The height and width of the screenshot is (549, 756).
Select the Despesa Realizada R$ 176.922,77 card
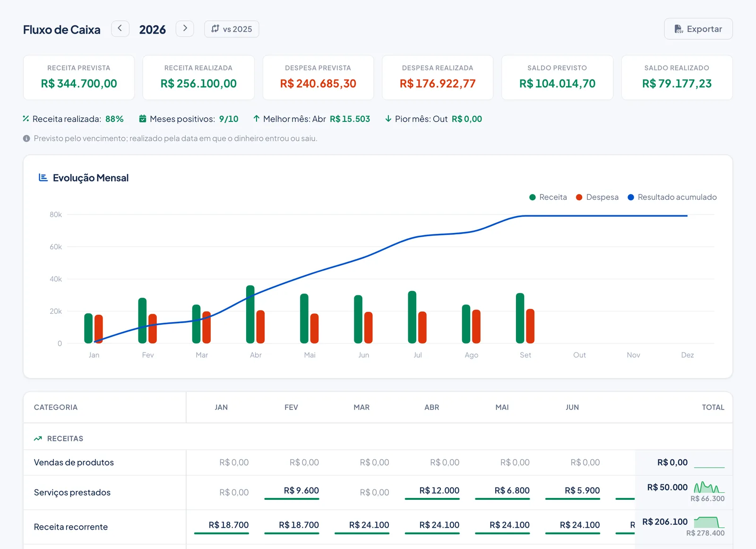pyautogui.click(x=438, y=77)
